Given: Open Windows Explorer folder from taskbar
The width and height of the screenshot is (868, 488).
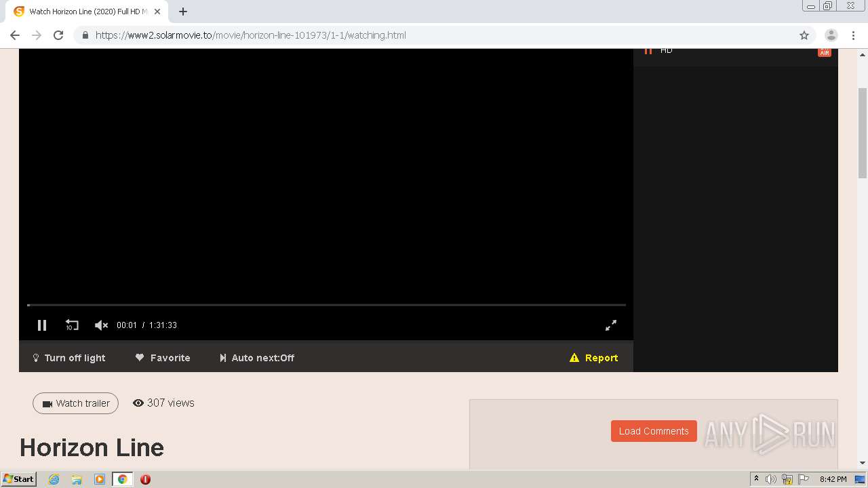Looking at the screenshot, I should coord(77,479).
